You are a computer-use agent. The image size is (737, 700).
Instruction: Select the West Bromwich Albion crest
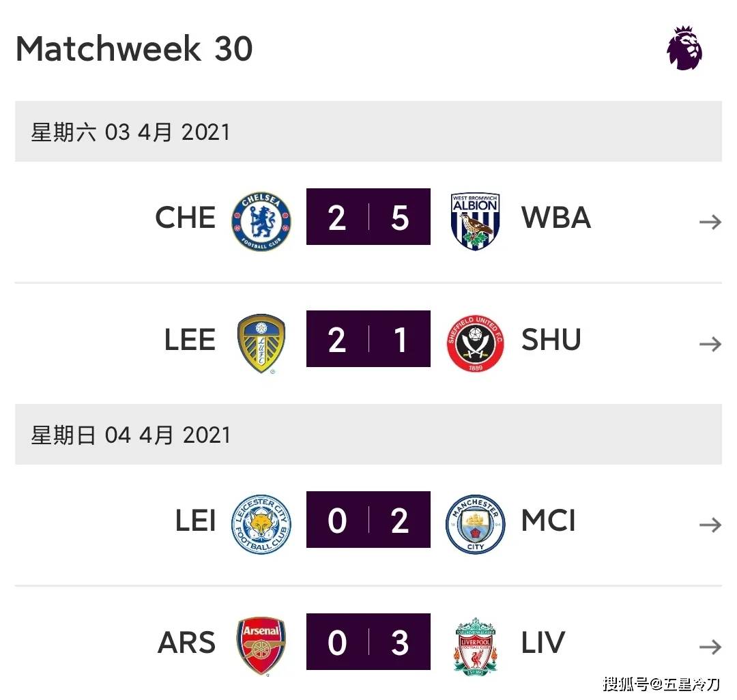[475, 221]
